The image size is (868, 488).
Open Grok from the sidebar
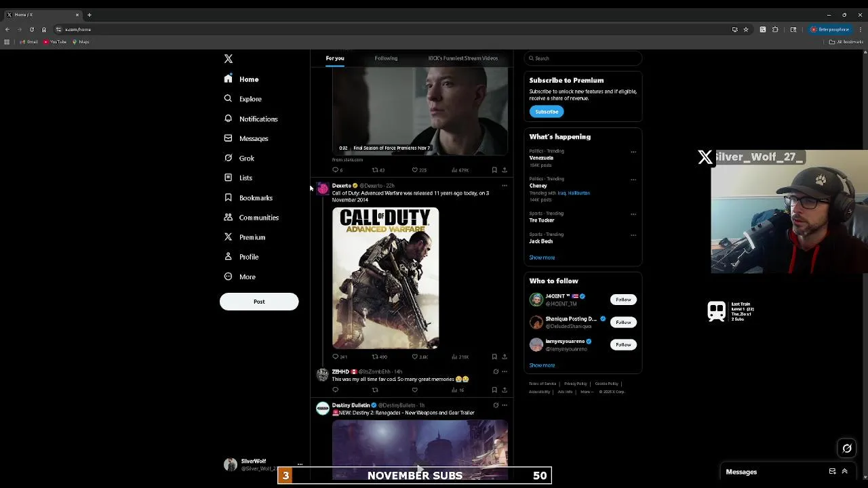(x=240, y=158)
